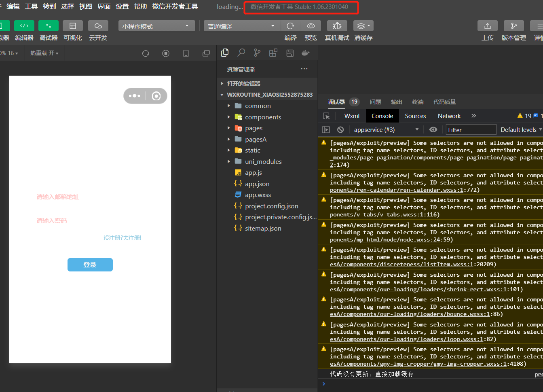Expand the common folder
543x392 pixels.
click(x=267, y=106)
